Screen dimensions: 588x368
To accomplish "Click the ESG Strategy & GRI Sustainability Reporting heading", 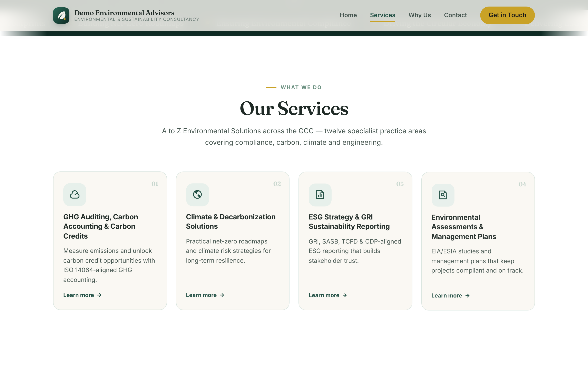I will tap(349, 222).
